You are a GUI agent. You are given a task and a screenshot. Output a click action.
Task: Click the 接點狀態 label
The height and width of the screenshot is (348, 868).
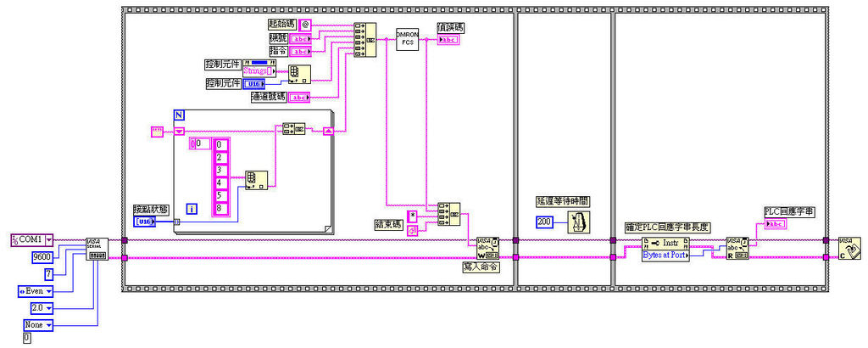tap(151, 210)
